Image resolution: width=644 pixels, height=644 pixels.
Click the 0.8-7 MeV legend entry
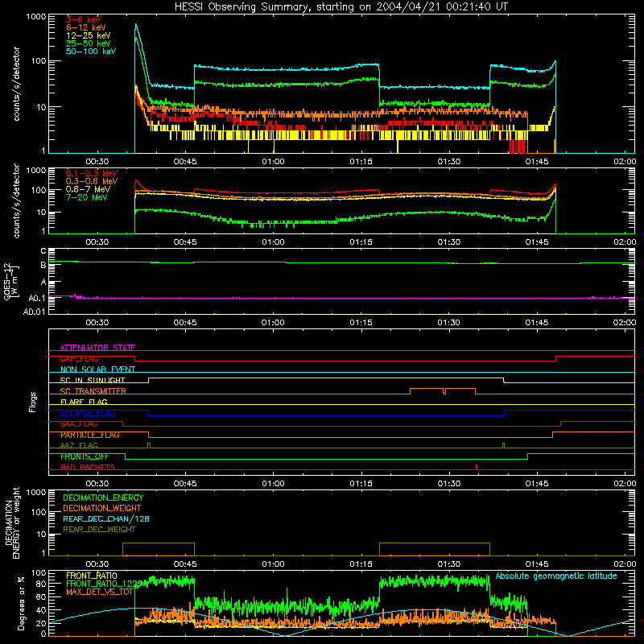coord(88,189)
